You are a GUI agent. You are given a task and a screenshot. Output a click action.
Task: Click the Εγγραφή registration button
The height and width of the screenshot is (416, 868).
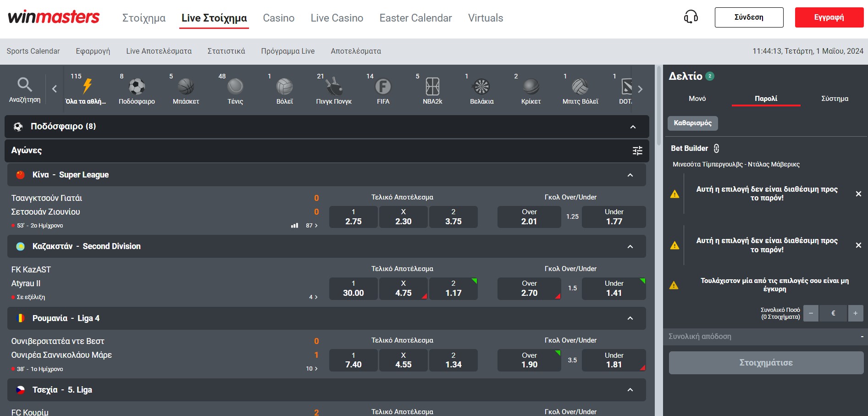coord(829,17)
